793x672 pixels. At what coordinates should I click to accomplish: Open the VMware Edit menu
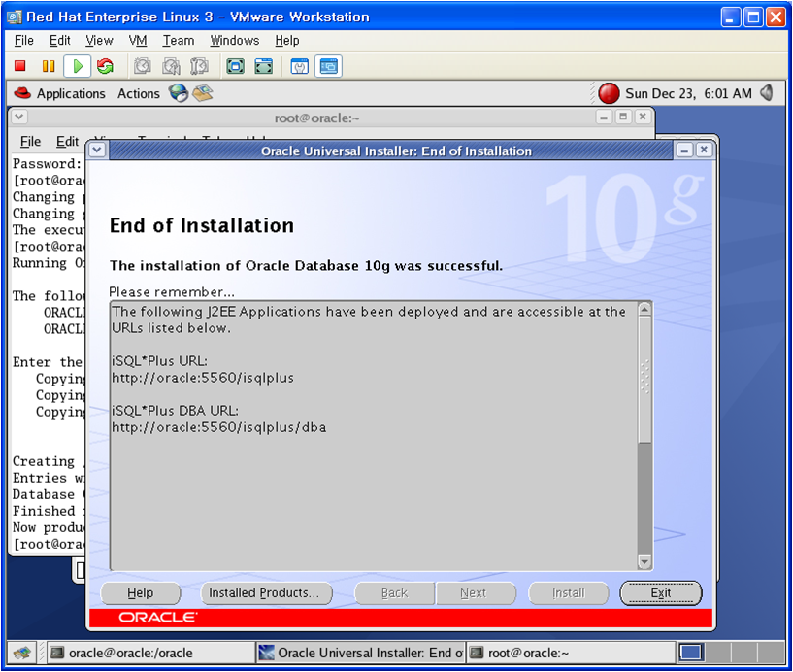coord(59,41)
